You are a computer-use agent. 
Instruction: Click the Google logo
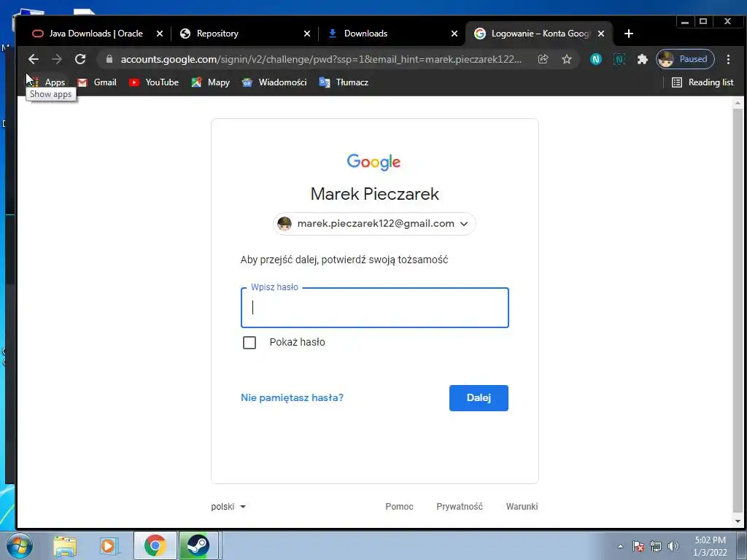click(x=374, y=162)
